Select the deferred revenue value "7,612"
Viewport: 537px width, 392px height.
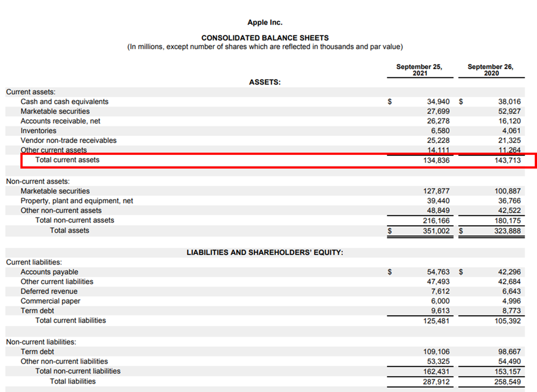[440, 291]
